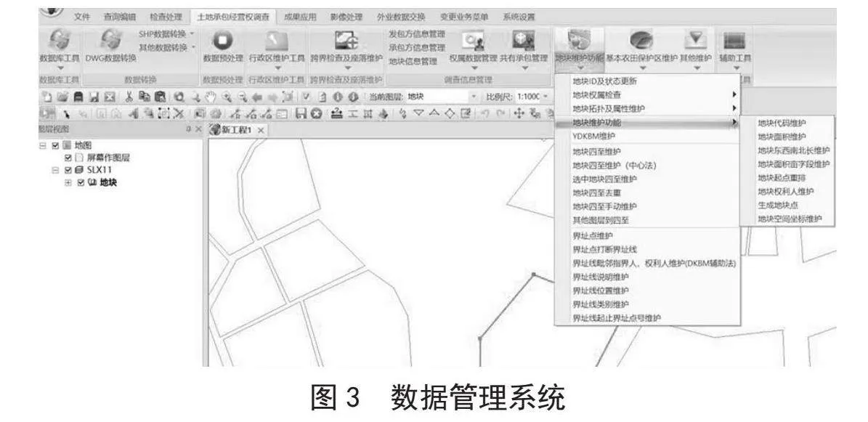The height and width of the screenshot is (422, 868).
Task: Toggle the SLX11 checkbox
Action: click(68, 170)
